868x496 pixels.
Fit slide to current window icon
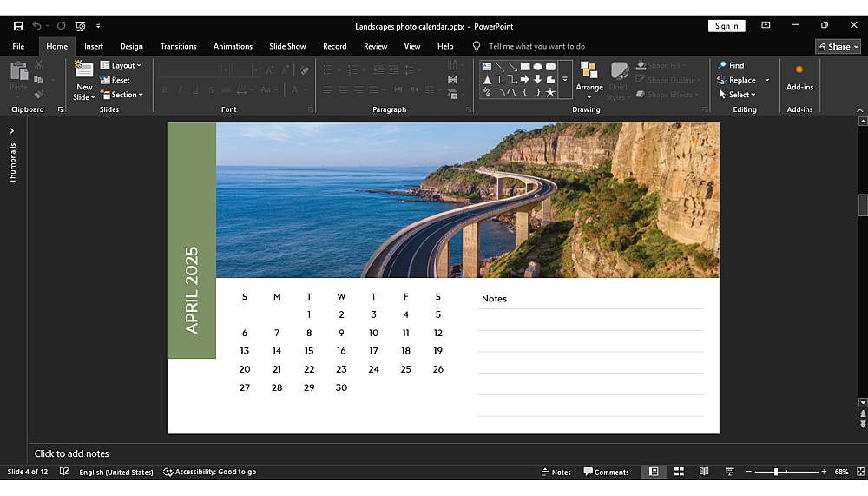tap(861, 472)
